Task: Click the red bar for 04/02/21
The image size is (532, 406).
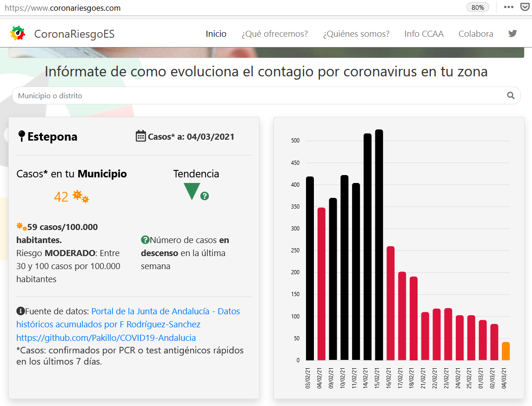Action: (x=321, y=284)
